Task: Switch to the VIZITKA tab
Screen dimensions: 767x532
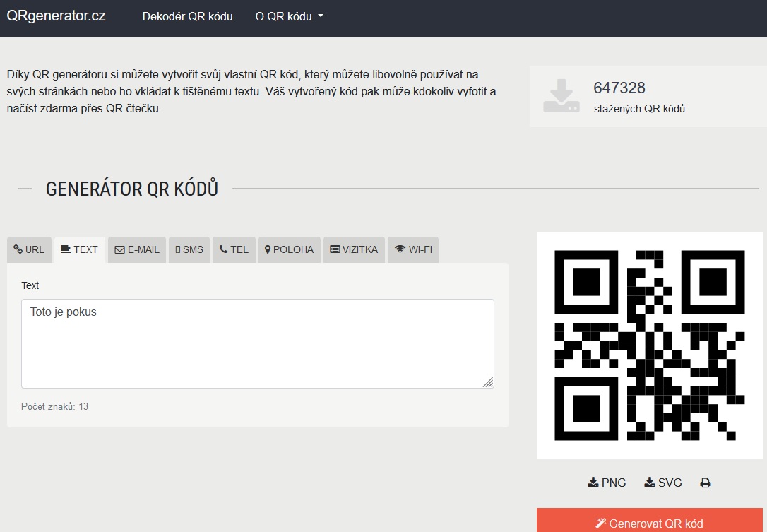Action: click(x=354, y=249)
